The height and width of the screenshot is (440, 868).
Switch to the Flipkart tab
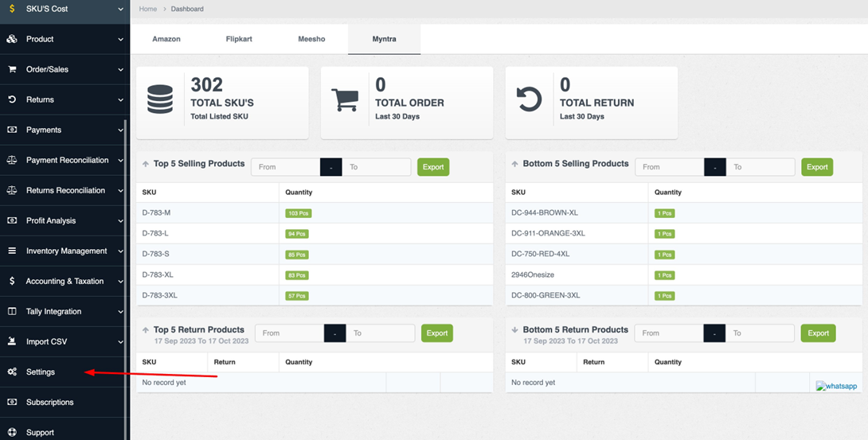pyautogui.click(x=239, y=39)
